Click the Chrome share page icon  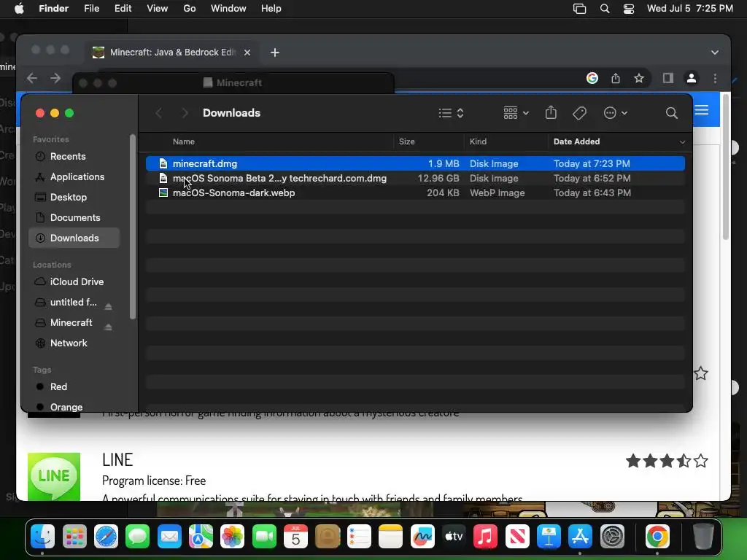(616, 78)
